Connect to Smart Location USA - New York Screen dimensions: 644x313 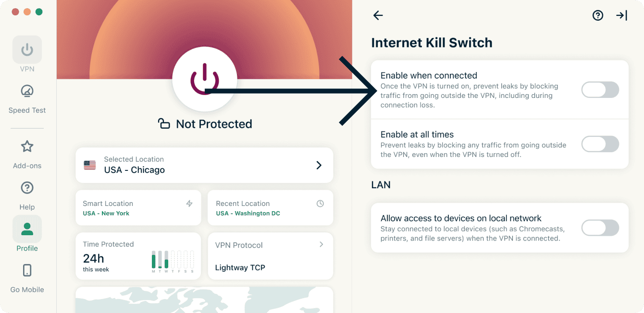138,208
